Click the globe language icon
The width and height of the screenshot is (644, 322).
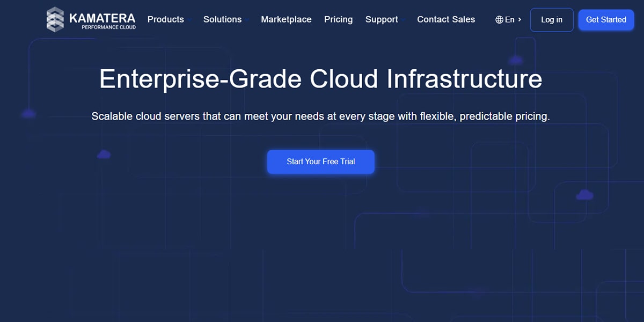499,20
